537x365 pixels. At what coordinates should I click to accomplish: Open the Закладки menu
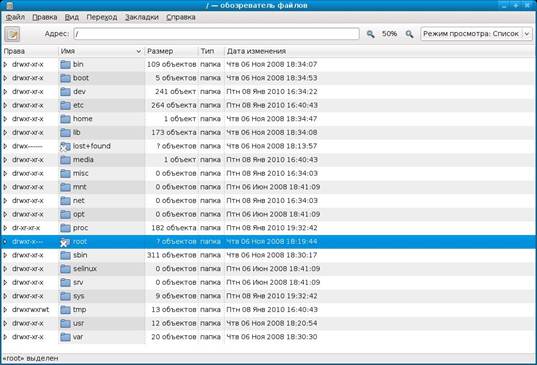(141, 17)
